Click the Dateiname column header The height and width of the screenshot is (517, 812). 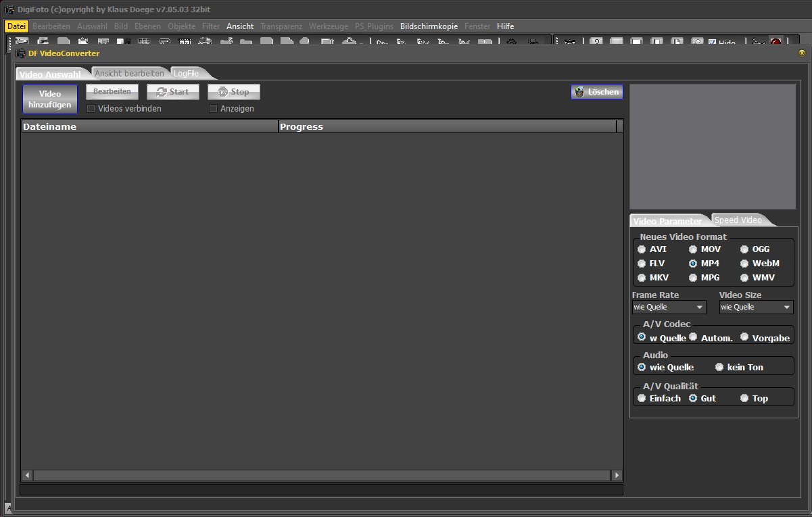coord(149,127)
